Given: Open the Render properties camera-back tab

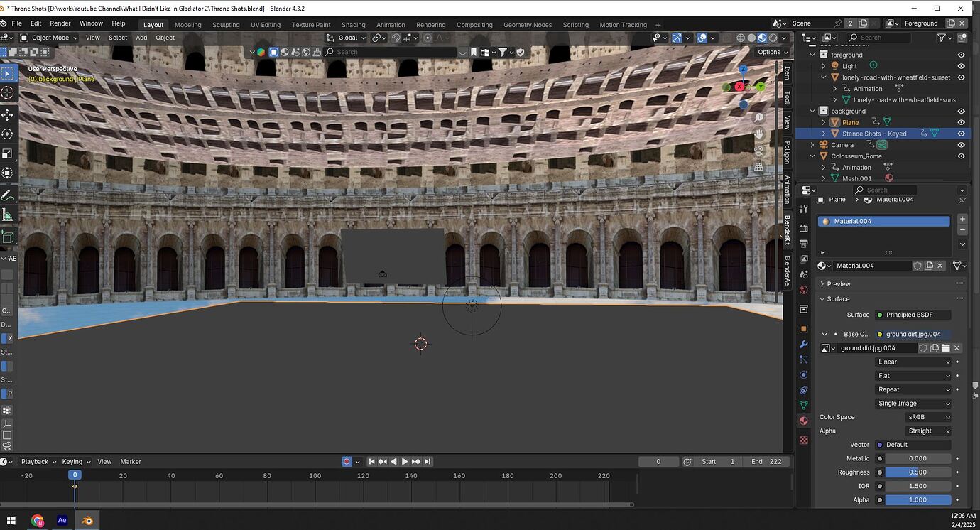Looking at the screenshot, I should [x=804, y=228].
